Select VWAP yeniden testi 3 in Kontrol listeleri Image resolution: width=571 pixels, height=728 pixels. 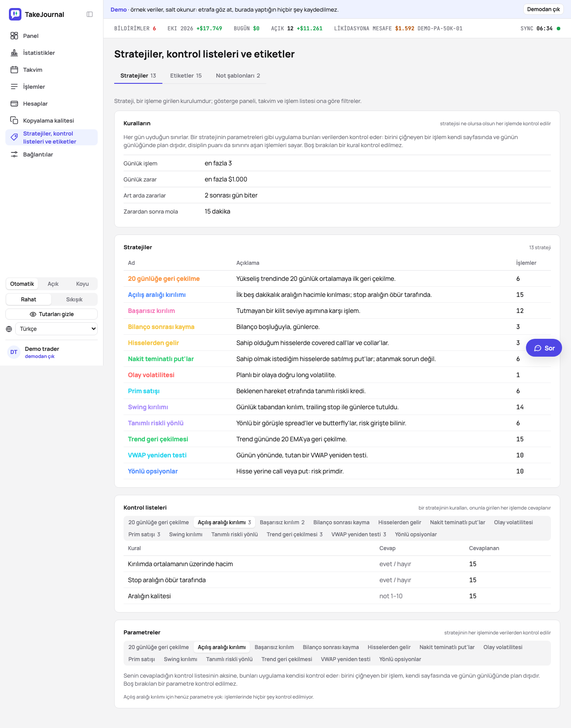click(x=359, y=535)
